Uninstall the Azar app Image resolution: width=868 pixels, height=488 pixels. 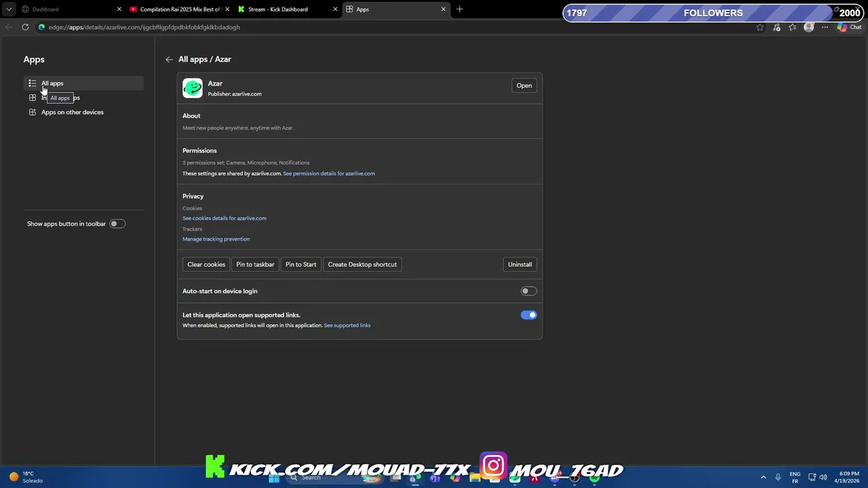(x=520, y=264)
